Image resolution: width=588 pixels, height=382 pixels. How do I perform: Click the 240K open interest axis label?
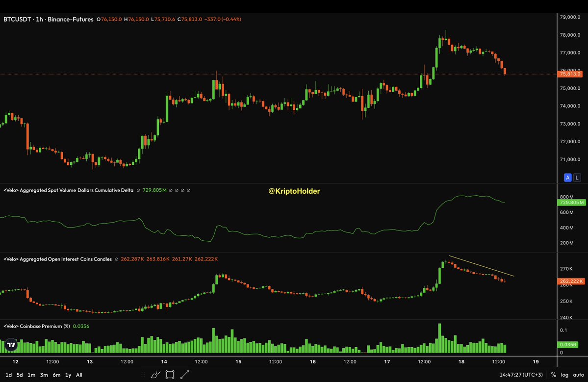(566, 318)
